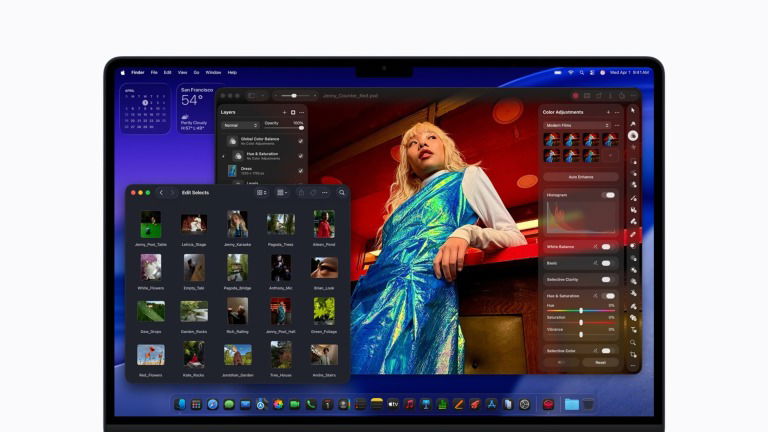Select the Green_Foliage thumbnail in Finder
This screenshot has height=432, width=768.
coord(324,311)
